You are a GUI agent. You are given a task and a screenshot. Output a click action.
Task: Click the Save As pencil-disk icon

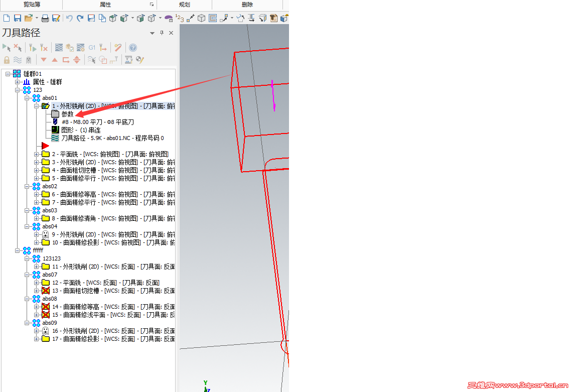(56, 18)
